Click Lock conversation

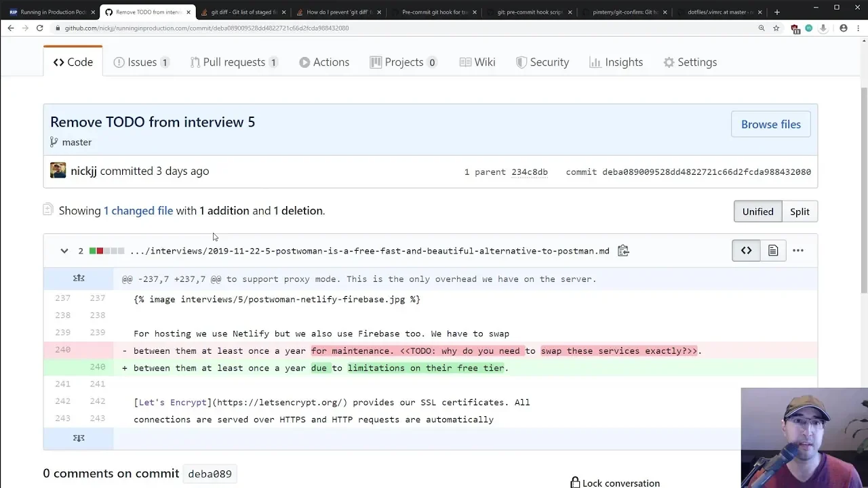click(615, 483)
